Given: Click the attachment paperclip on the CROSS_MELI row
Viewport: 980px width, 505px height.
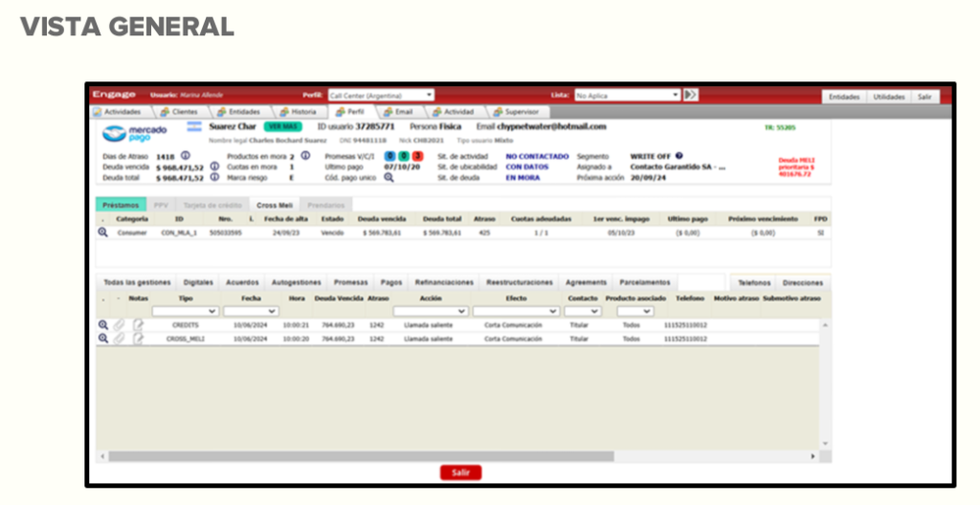Looking at the screenshot, I should click(120, 339).
